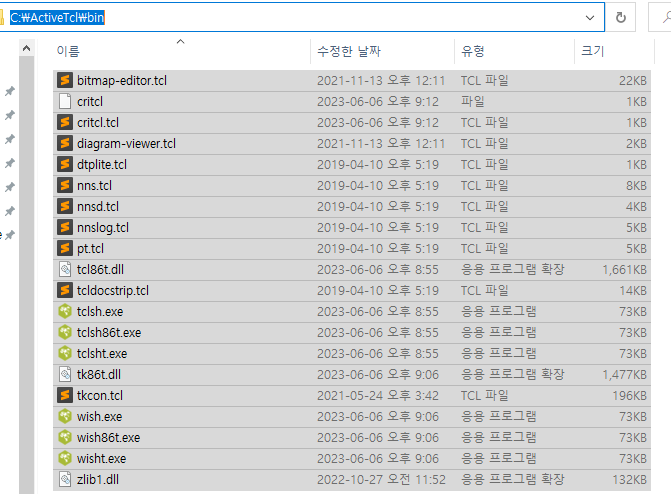Select the file name wish86t.exe
Image resolution: width=671 pixels, height=494 pixels.
[108, 437]
